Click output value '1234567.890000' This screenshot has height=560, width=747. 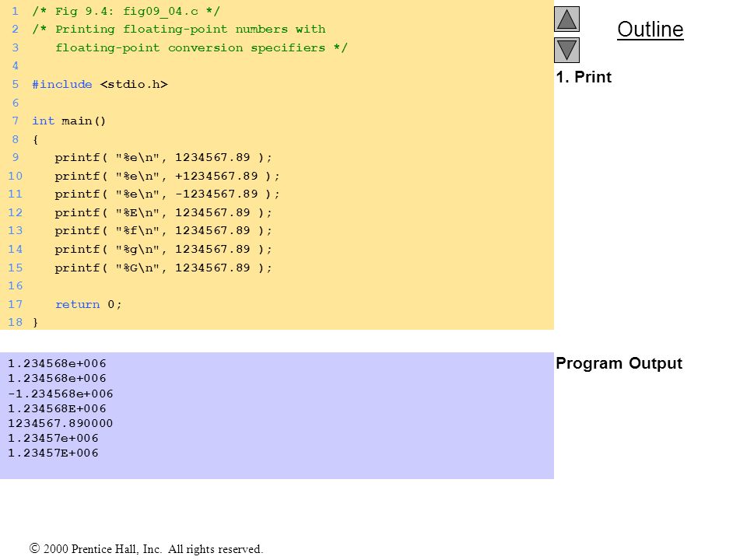pos(61,423)
